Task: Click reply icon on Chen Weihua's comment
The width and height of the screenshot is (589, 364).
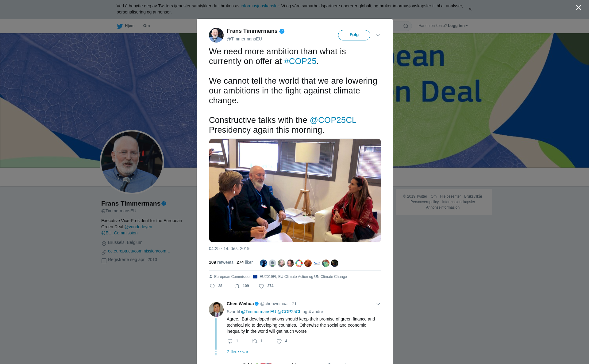Action: pyautogui.click(x=230, y=341)
